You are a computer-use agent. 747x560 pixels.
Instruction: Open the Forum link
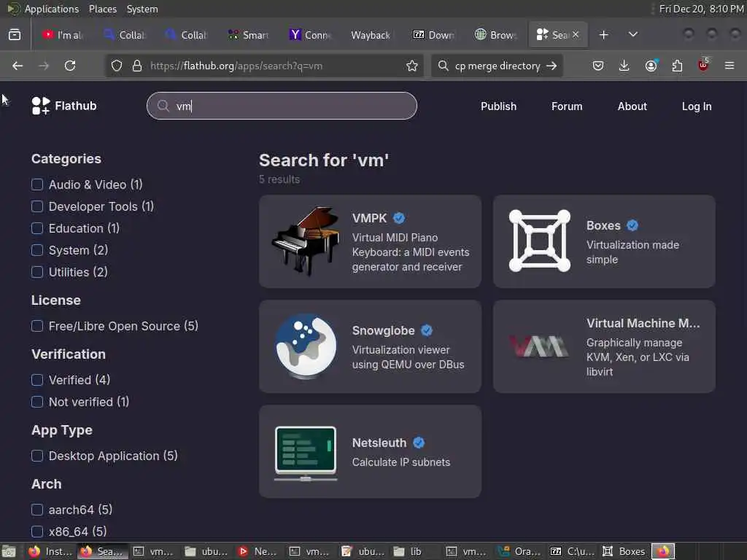coord(567,106)
